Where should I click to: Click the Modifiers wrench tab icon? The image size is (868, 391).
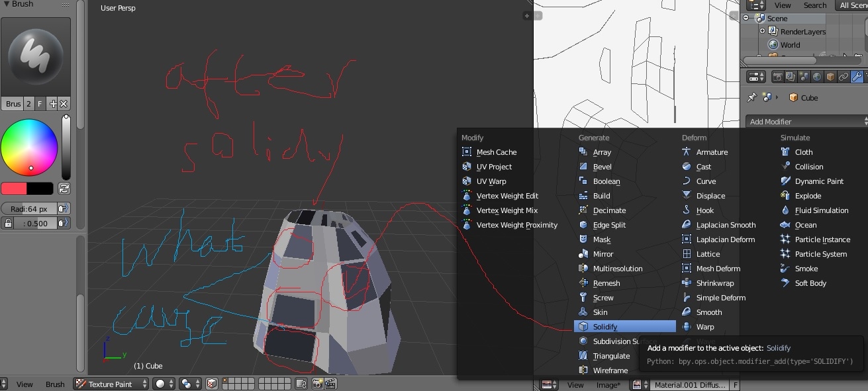click(857, 77)
